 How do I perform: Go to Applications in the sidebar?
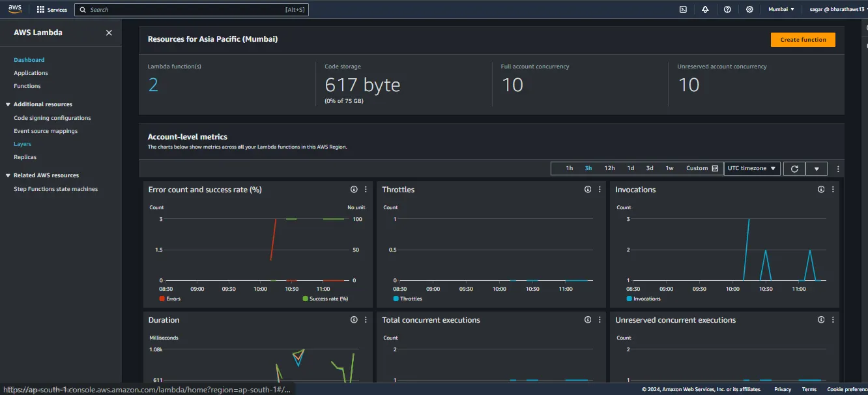pyautogui.click(x=31, y=73)
